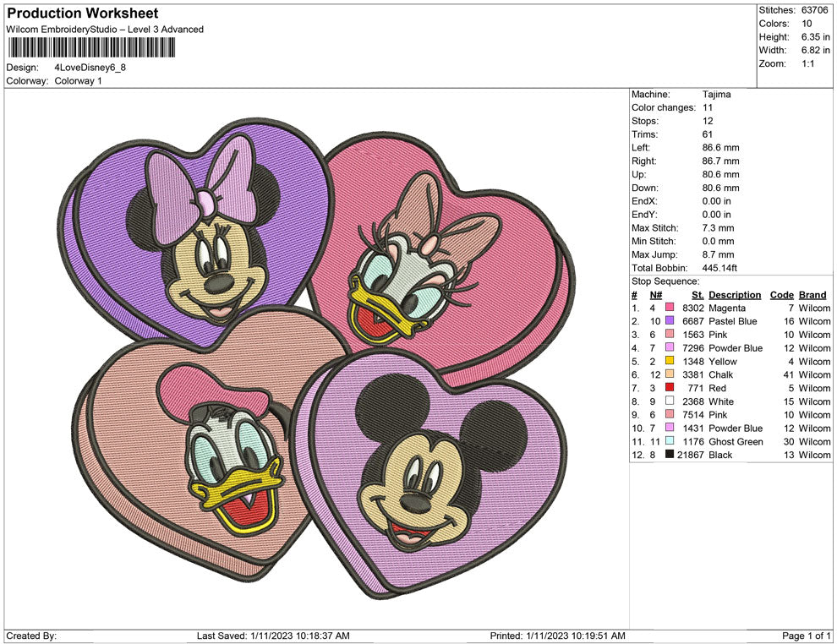Click the EndX value '0.00 in'
Screen dimensions: 837x644
(x=716, y=200)
